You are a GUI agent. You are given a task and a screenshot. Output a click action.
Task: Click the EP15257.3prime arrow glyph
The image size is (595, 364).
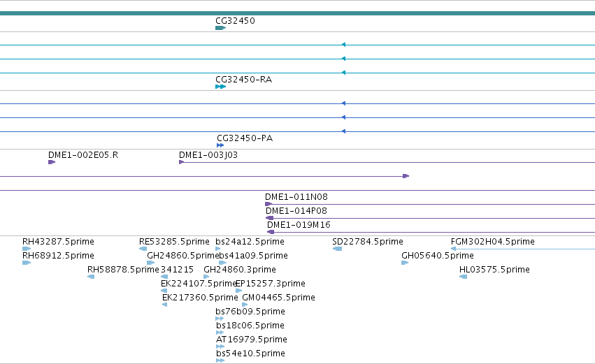tap(238, 291)
